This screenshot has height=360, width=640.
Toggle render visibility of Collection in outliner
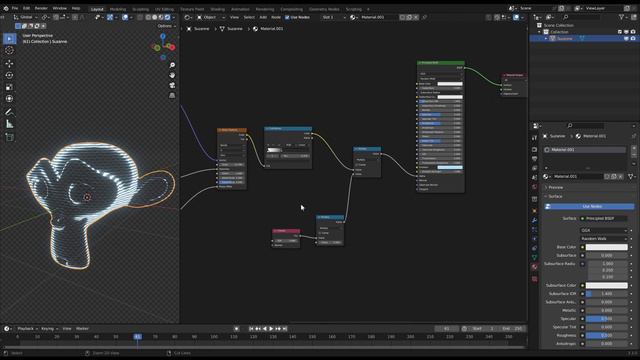point(633,32)
